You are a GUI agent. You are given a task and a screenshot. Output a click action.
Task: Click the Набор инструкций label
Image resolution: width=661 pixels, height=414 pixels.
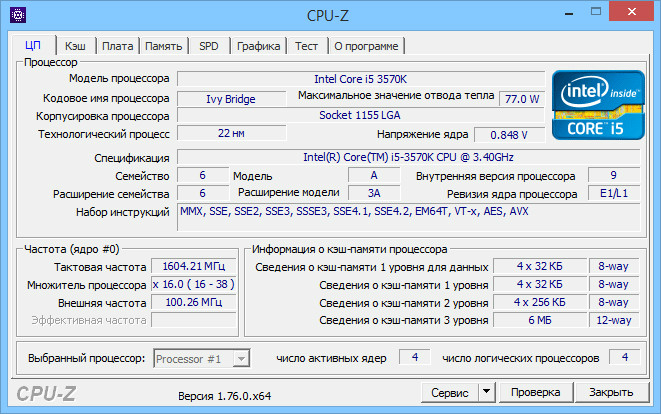coord(123,212)
